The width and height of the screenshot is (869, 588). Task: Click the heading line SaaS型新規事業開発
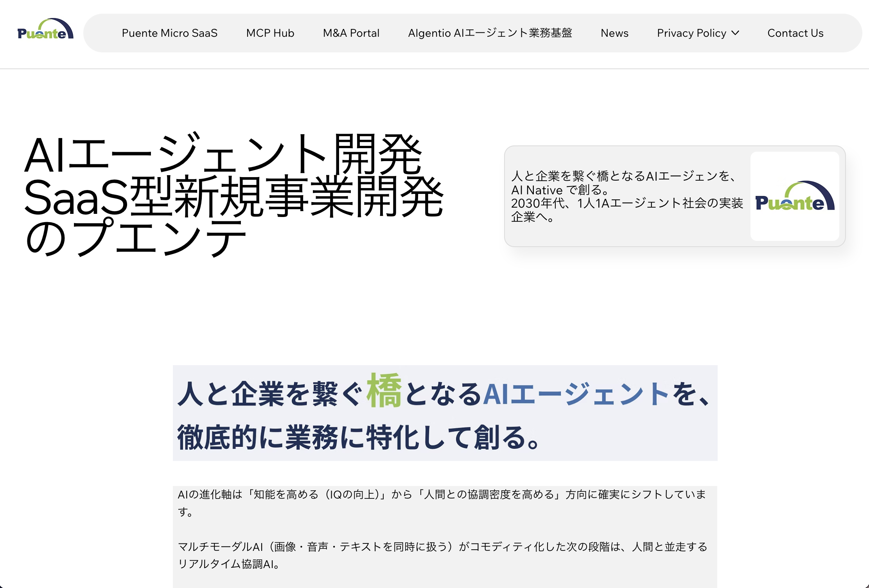[x=233, y=197]
